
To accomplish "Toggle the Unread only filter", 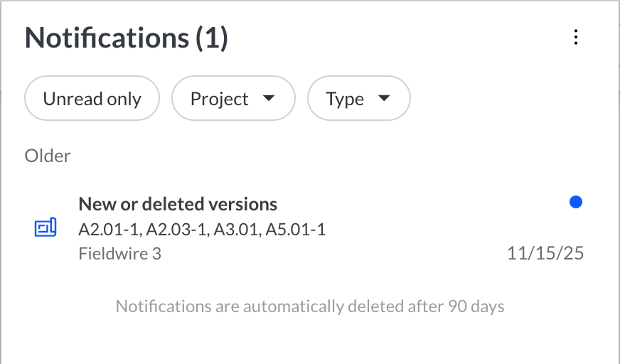I will pos(92,99).
